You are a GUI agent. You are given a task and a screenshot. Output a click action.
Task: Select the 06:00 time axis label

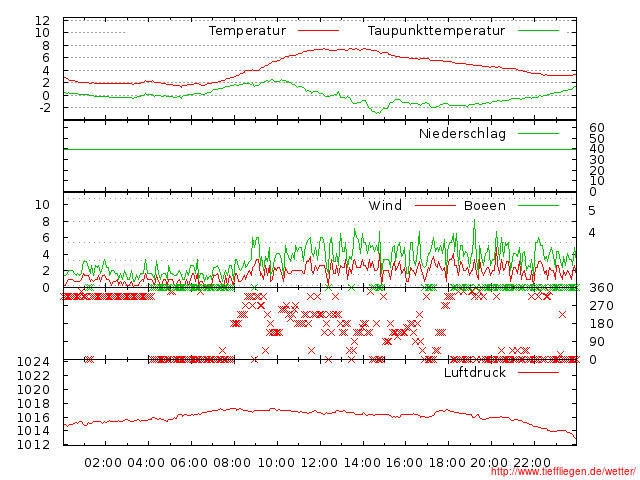click(189, 463)
